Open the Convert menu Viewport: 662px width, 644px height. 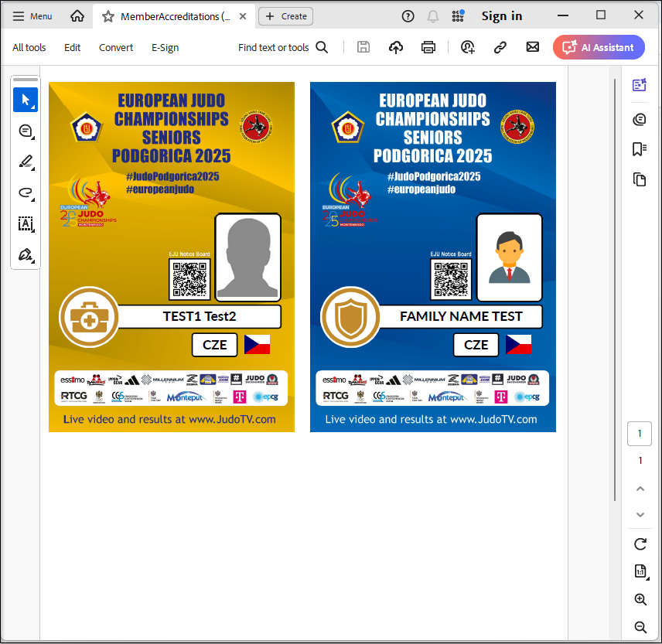point(116,47)
